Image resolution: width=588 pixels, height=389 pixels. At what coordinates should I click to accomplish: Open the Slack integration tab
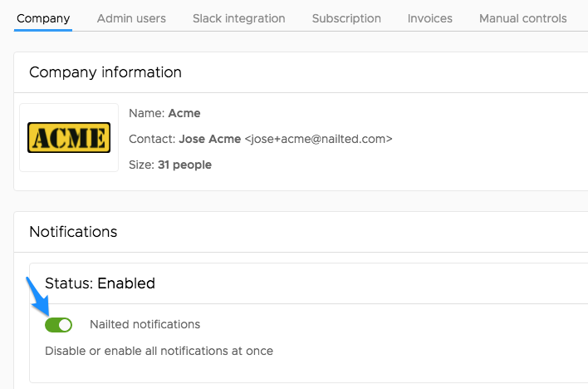239,18
